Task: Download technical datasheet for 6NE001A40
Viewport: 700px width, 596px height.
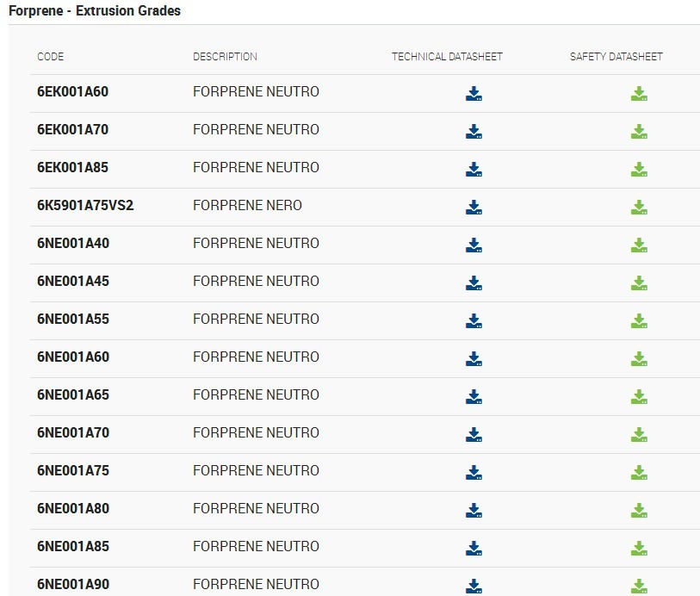Action: pos(474,245)
